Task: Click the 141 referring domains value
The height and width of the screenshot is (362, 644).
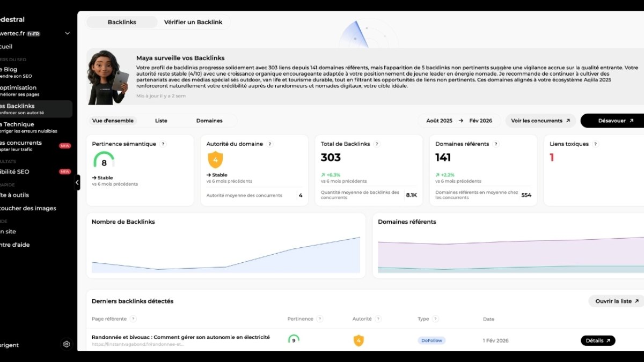Action: (x=443, y=158)
